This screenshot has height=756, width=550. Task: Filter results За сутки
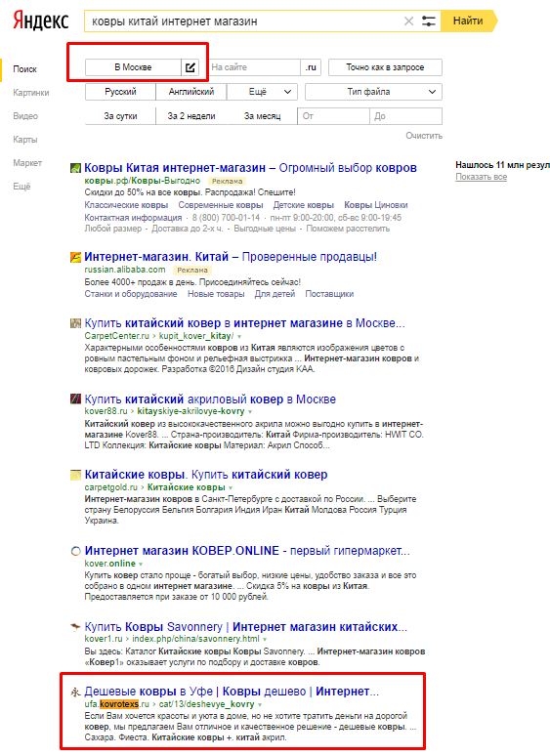(x=120, y=116)
